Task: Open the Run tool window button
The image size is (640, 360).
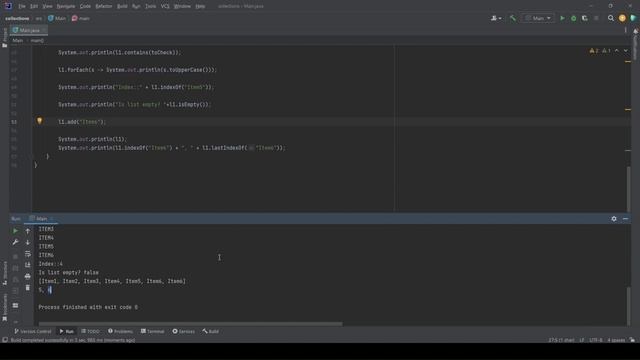Action: [67, 331]
